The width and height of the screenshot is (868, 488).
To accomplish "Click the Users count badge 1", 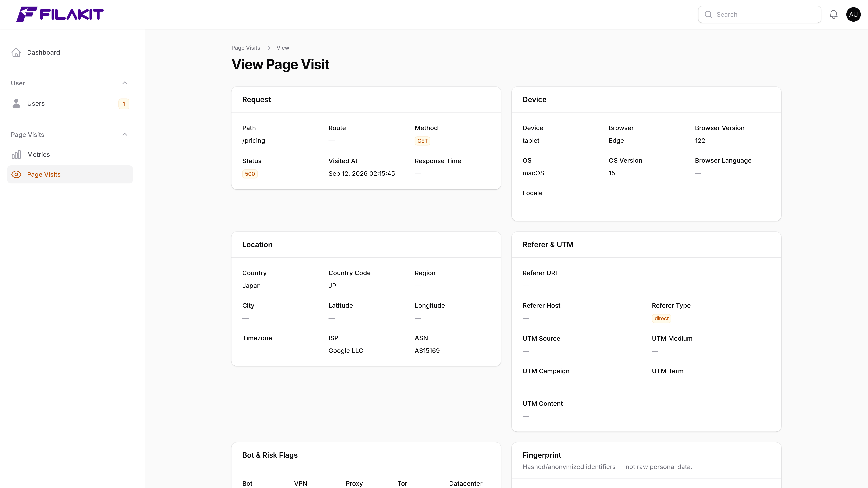I will click(124, 104).
